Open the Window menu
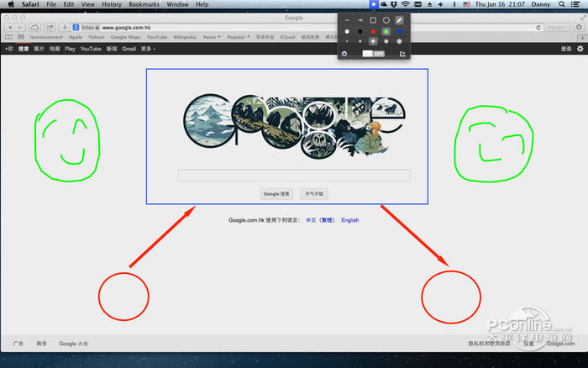The width and height of the screenshot is (588, 368). coord(177,4)
